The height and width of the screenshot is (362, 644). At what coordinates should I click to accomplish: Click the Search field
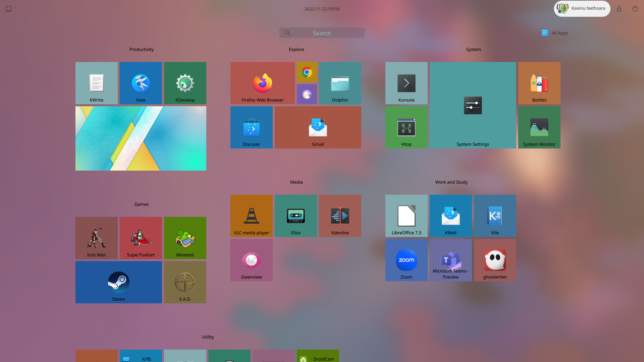pos(322,33)
